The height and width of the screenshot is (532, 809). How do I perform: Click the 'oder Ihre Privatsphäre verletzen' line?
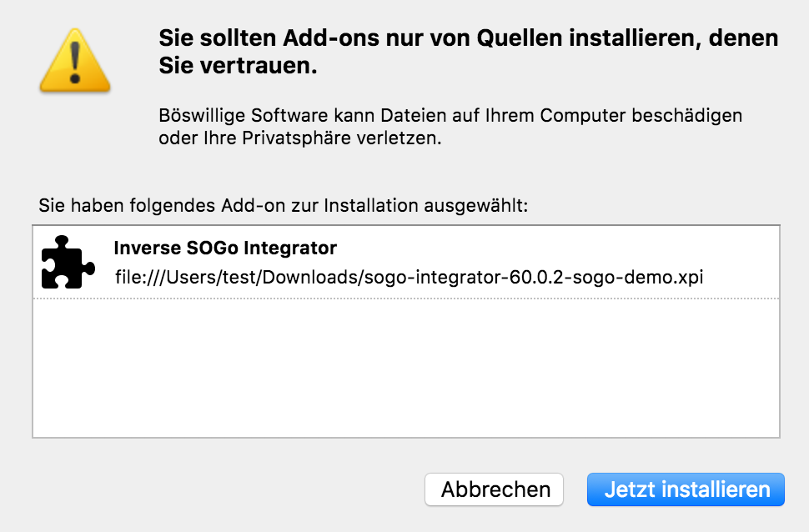[x=299, y=138]
